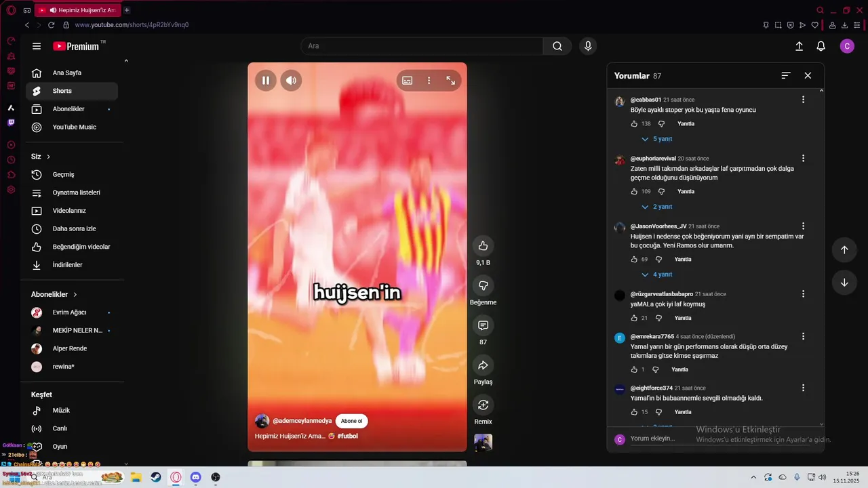The image size is (868, 488).
Task: Select Shorts in the sidebar
Action: point(72,91)
